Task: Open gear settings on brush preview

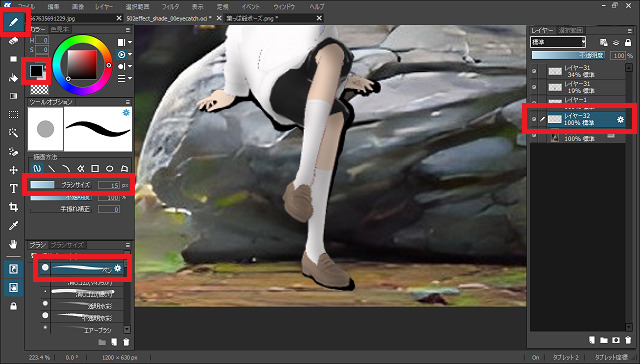Action: (126, 112)
